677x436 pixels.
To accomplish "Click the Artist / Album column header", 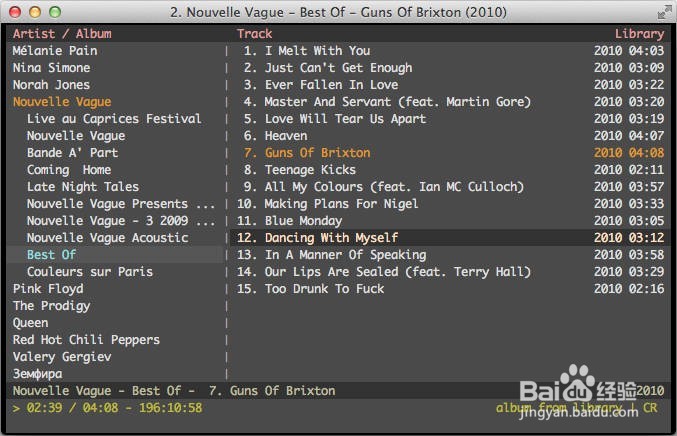I will point(62,34).
